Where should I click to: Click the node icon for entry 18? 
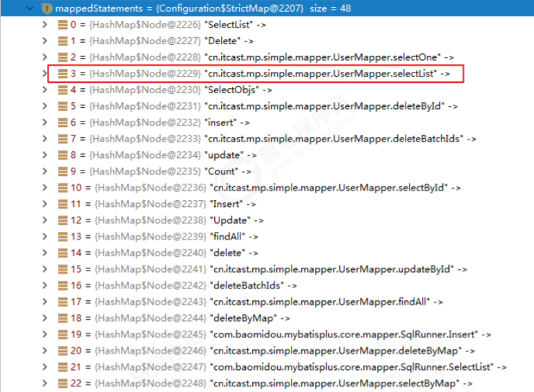coord(63,319)
